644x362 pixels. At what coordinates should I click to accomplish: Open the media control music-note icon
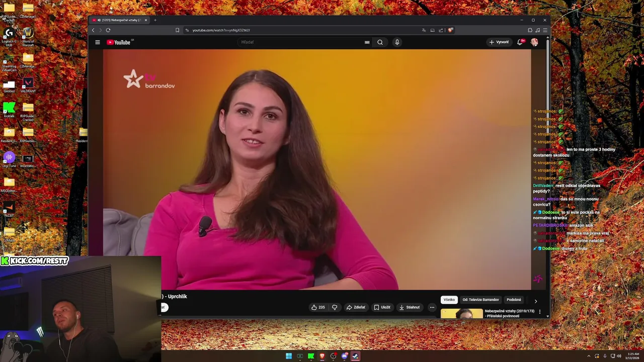point(537,30)
